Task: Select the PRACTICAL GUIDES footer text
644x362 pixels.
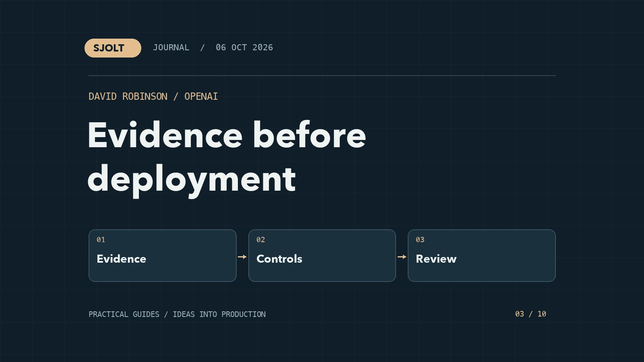Action: (124, 314)
